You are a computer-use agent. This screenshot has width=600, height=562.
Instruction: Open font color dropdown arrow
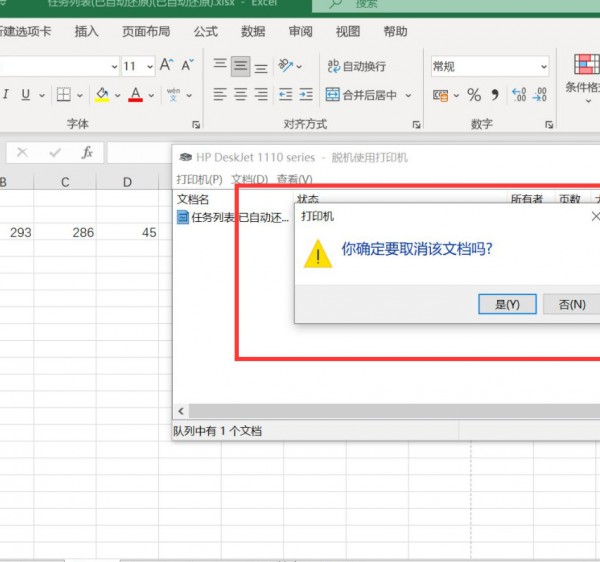point(152,95)
